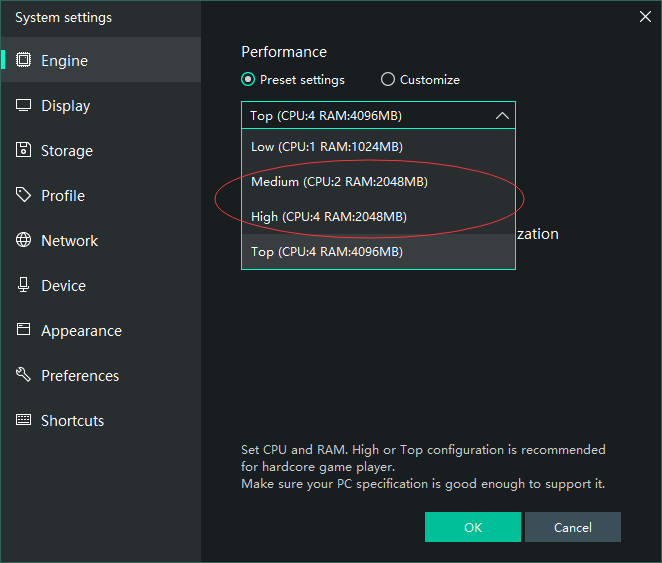The width and height of the screenshot is (662, 563).
Task: Click the Preferences wrench icon
Action: pos(24,376)
